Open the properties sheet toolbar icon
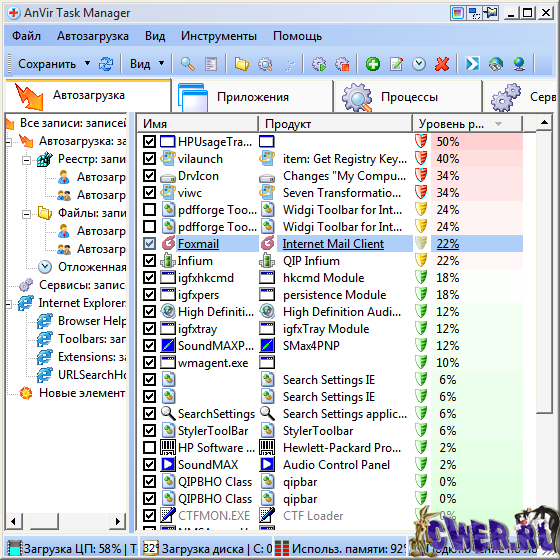Viewport: 560px width, 560px height. tap(211, 64)
